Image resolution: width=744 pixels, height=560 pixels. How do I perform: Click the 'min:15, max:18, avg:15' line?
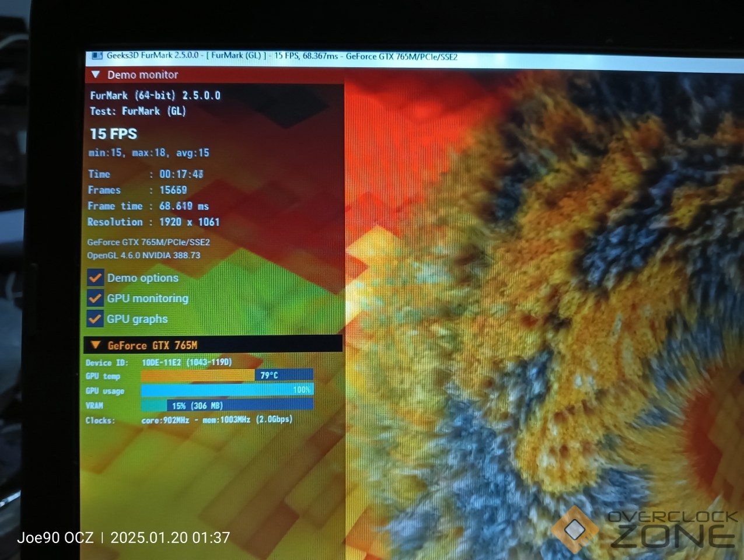click(x=149, y=153)
